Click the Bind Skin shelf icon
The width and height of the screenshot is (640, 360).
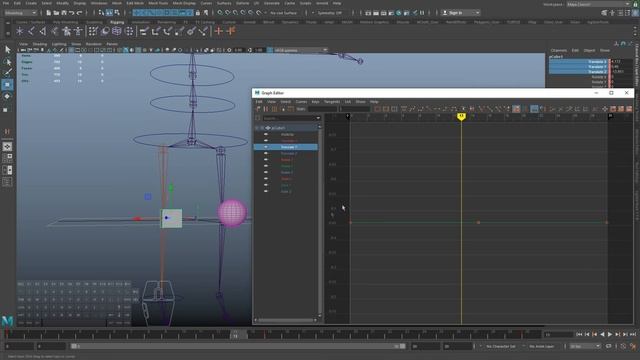55,31
